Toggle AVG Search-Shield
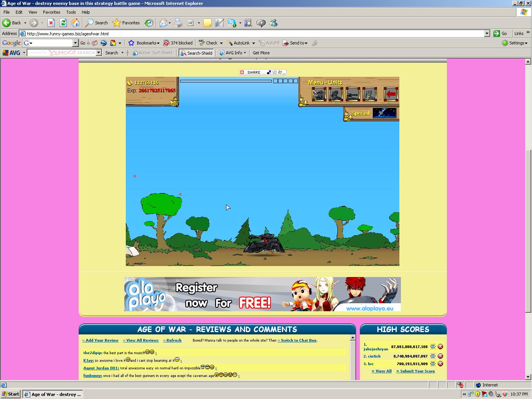The image size is (532, 399). (196, 53)
